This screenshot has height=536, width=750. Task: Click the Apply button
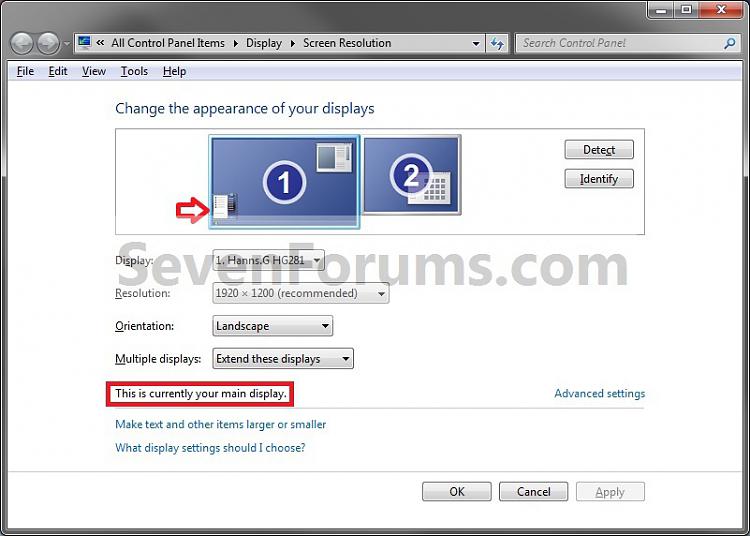610,492
